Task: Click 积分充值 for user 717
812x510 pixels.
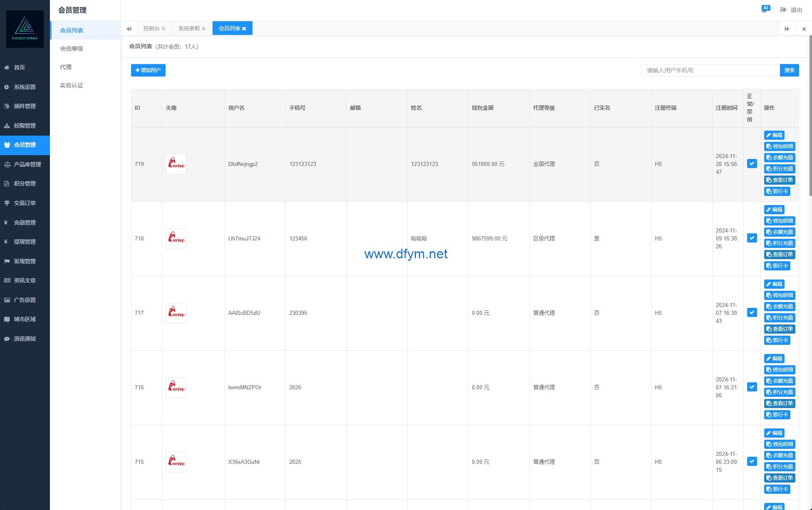Action: [x=780, y=318]
